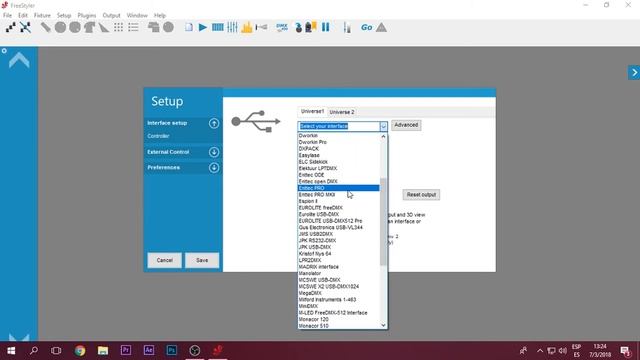This screenshot has height=360, width=640.
Task: Click the warning triangle toolbar icon
Action: [x=381, y=27]
